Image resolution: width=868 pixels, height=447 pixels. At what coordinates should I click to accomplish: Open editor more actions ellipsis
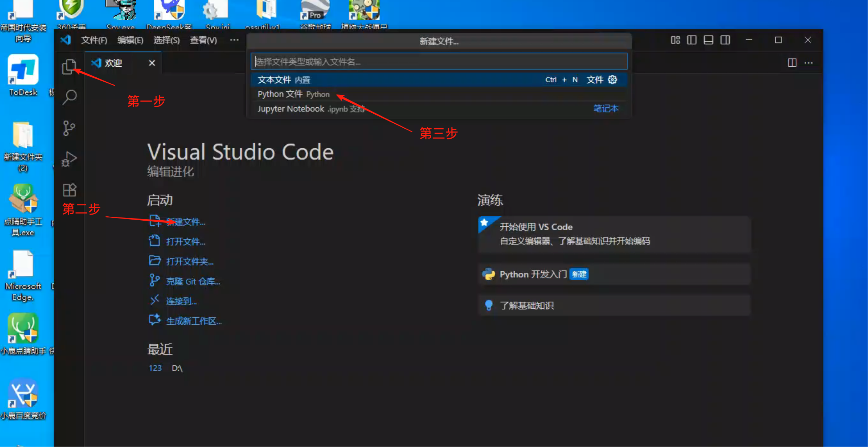pos(808,63)
